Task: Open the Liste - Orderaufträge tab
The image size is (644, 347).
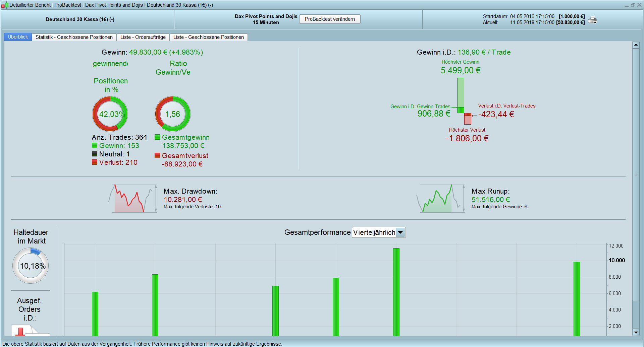Action: point(143,37)
